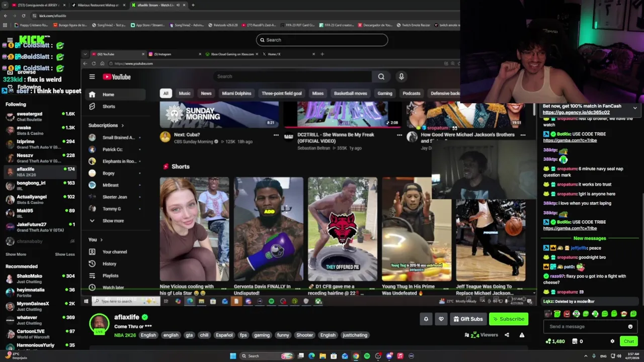Open File Explorer from the taskbar
The width and height of the screenshot is (644, 362).
[x=323, y=356]
